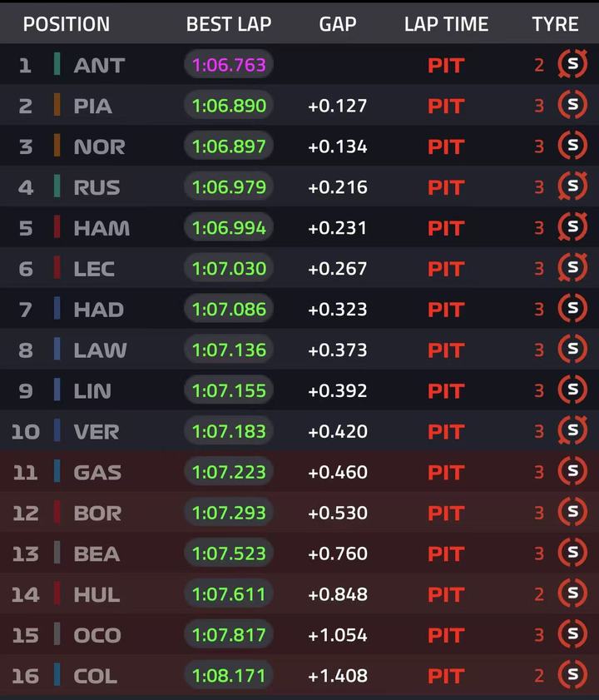The image size is (599, 700).
Task: Click the blue team color bar beside HAD
Action: point(57,308)
